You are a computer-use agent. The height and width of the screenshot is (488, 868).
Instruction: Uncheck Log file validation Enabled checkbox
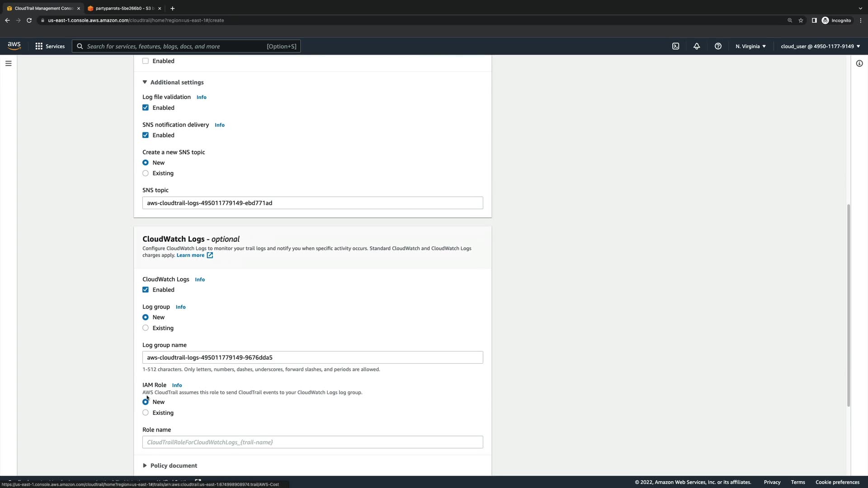coord(146,108)
